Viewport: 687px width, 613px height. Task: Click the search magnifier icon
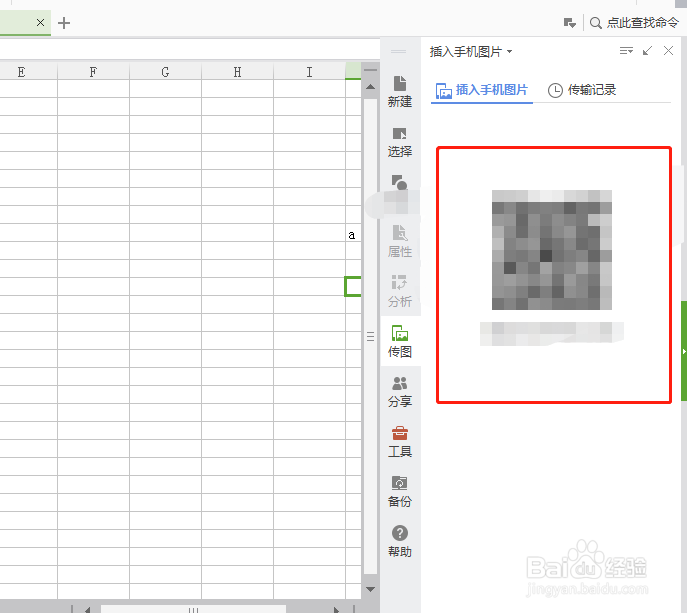coord(595,23)
